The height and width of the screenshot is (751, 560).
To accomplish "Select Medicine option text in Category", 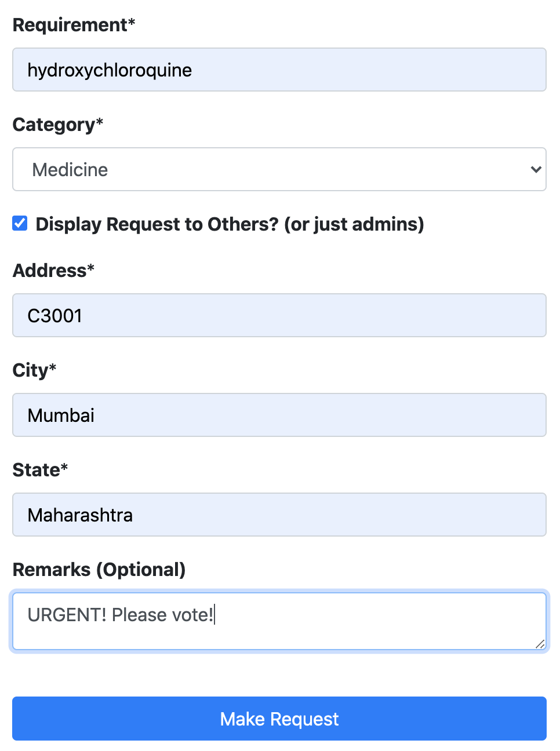I will tap(70, 170).
